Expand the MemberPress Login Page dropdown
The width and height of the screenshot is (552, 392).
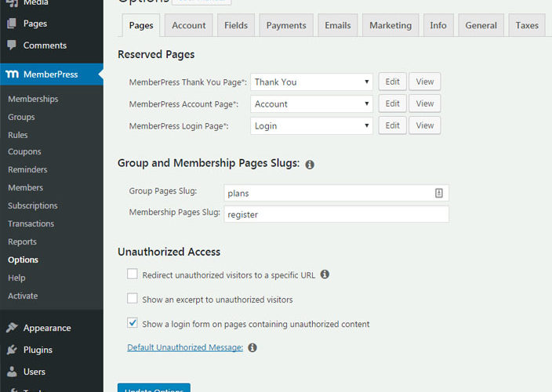coord(311,125)
